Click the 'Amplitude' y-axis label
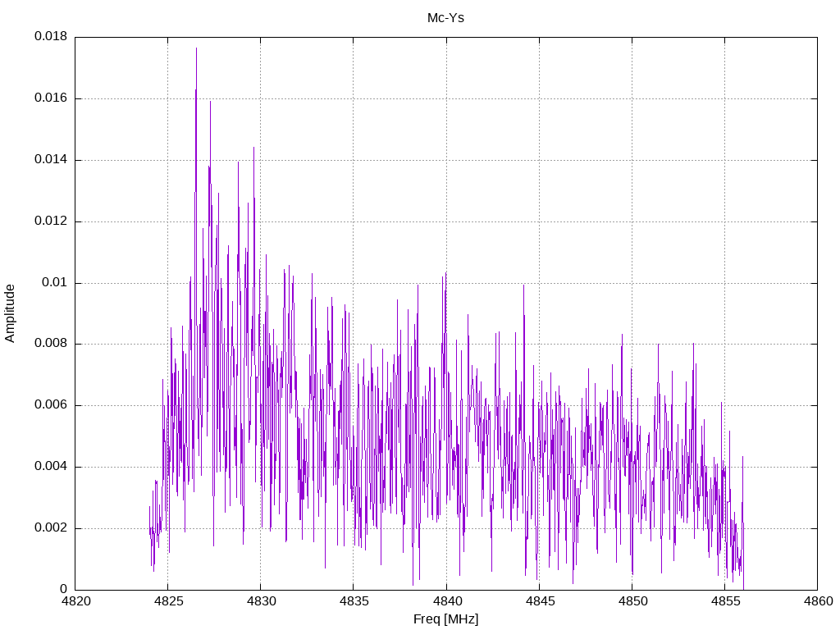The image size is (840, 630). click(x=10, y=313)
